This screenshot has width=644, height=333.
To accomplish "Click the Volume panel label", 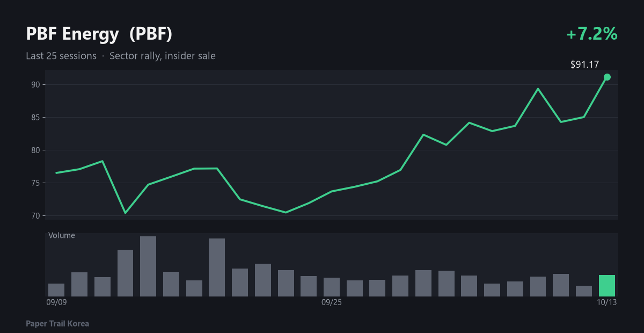I will (x=62, y=235).
